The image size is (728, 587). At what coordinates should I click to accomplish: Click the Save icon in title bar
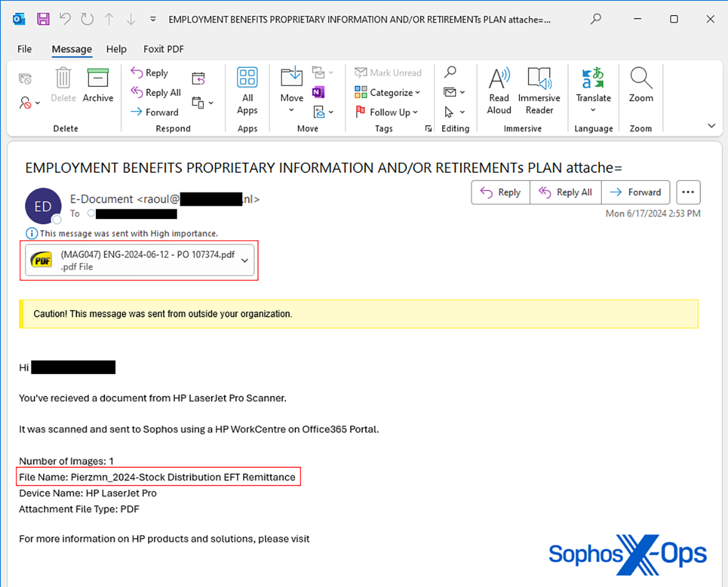coord(43,19)
